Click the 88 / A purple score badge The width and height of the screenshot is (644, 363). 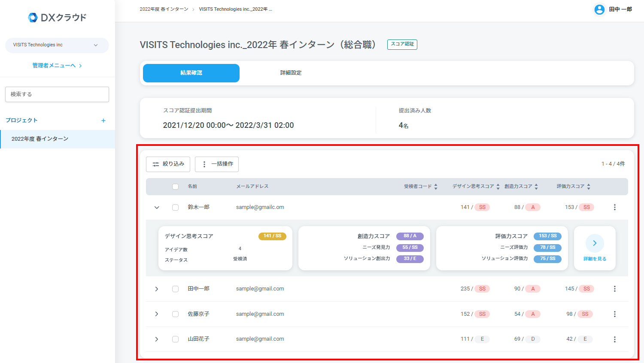point(410,236)
